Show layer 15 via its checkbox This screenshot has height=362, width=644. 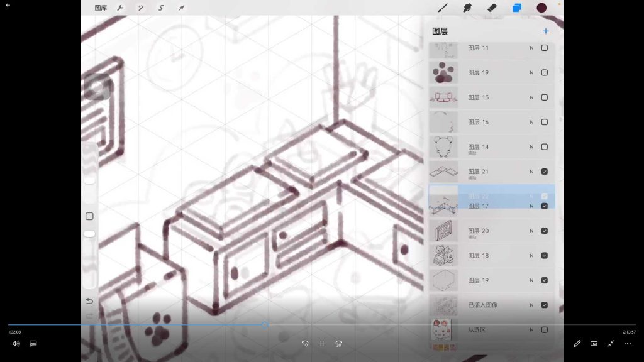click(x=544, y=97)
